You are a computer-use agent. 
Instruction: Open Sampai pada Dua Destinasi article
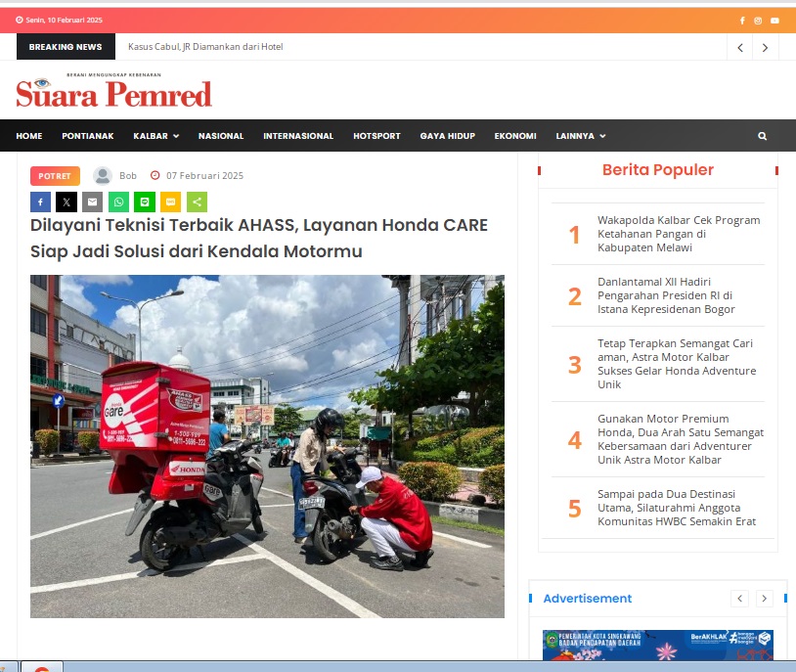click(676, 508)
